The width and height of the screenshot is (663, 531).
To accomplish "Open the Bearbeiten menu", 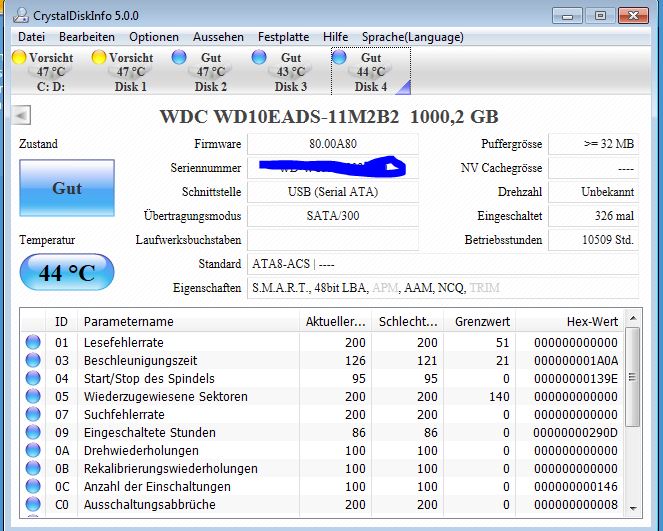I will [x=87, y=37].
